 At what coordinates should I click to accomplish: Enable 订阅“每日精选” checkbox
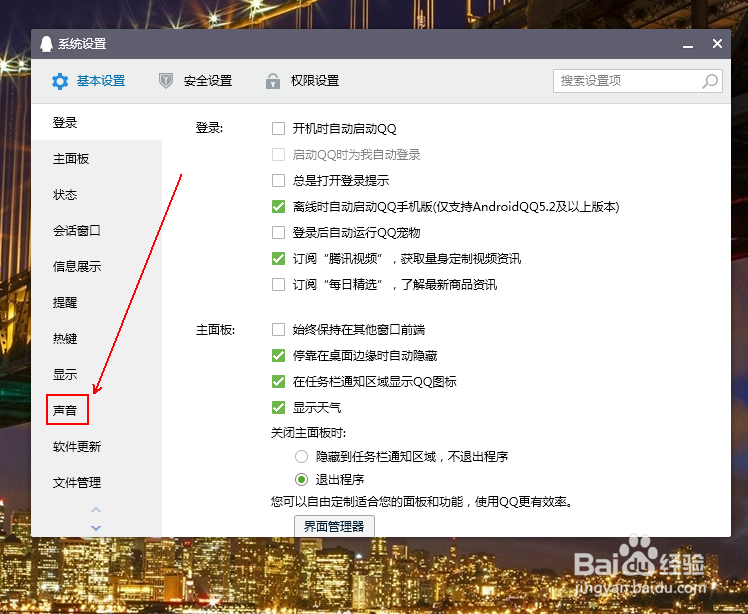(278, 284)
